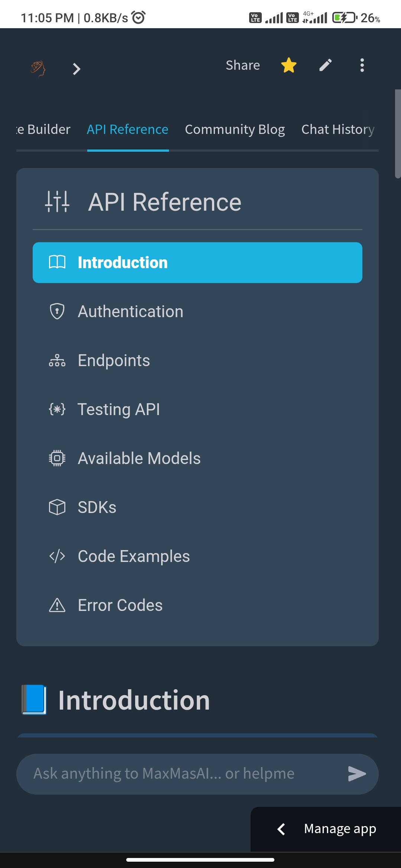Click the shield icon beside Authentication
401x868 pixels.
tap(57, 311)
